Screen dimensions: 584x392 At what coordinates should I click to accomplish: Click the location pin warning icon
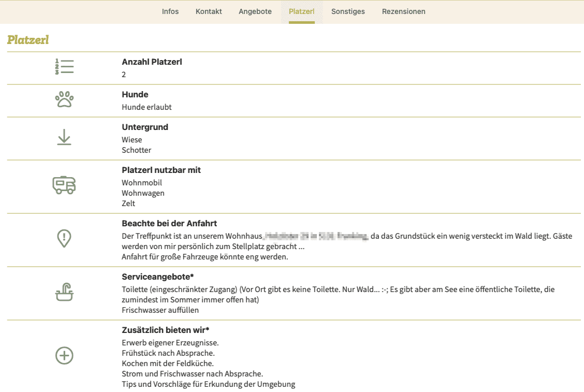64,239
